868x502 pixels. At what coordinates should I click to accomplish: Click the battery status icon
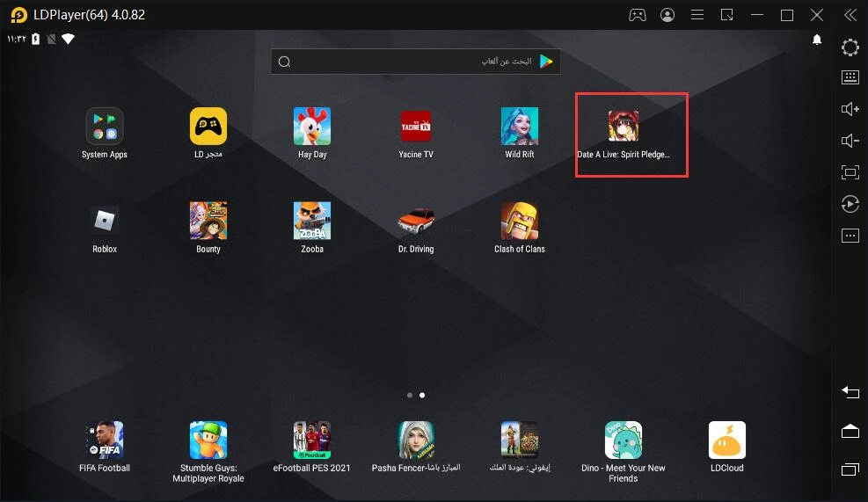pos(35,39)
